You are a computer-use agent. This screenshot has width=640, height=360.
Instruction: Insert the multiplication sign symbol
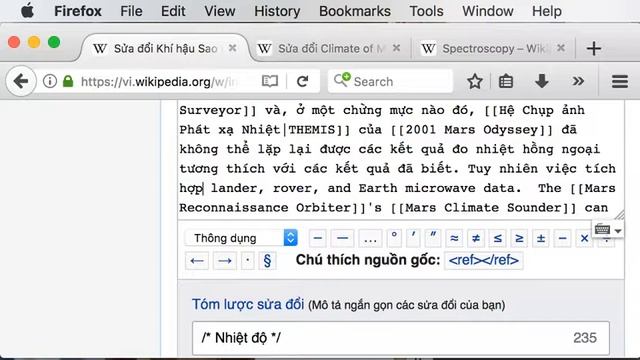pyautogui.click(x=584, y=238)
